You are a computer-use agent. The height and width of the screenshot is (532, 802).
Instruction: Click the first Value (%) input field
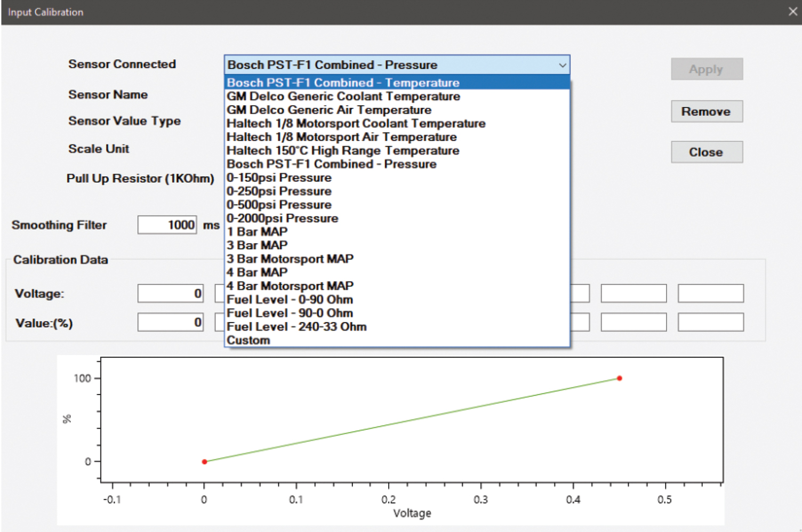[171, 322]
